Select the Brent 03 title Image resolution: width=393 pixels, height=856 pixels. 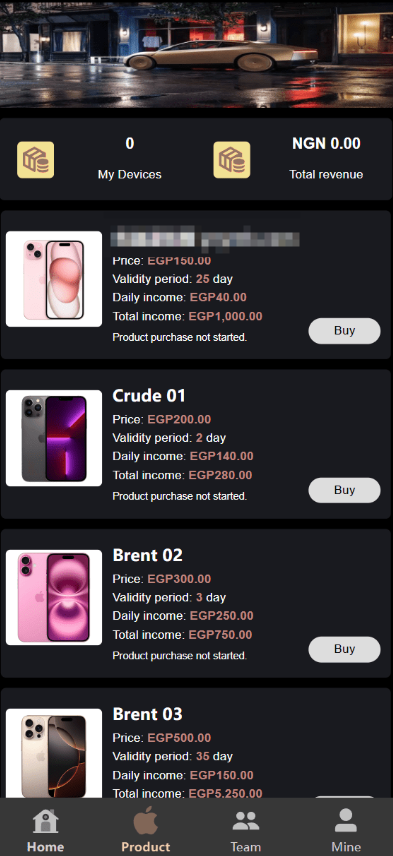(x=147, y=714)
